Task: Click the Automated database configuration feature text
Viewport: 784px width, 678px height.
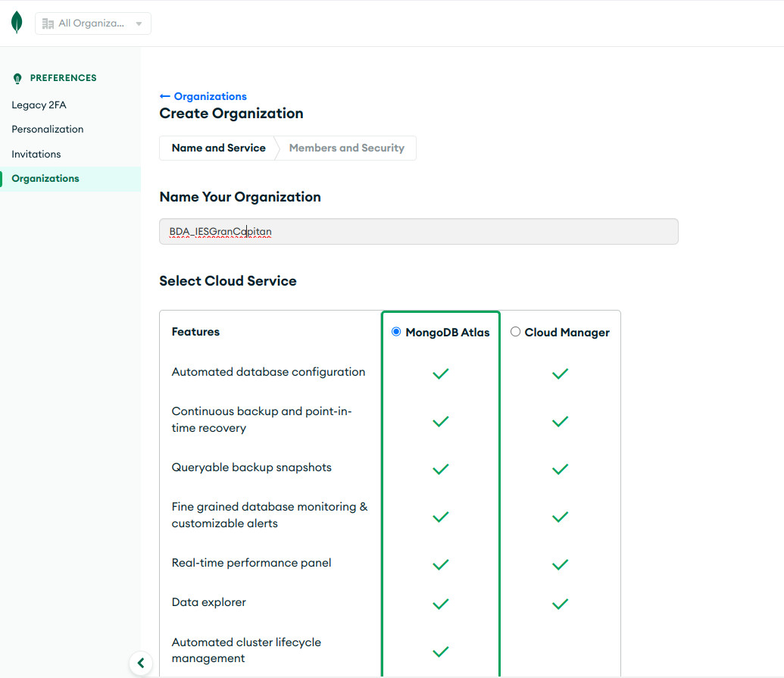Action: (x=268, y=372)
